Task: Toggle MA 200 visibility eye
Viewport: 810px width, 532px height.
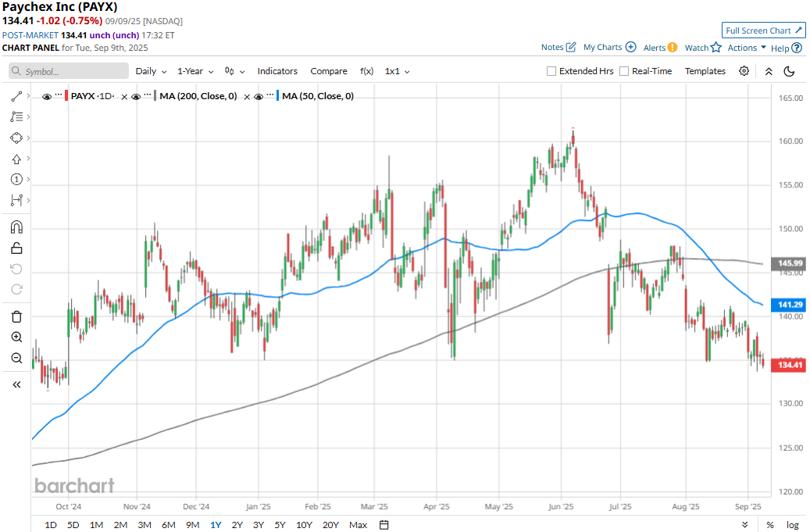Action: pyautogui.click(x=136, y=97)
